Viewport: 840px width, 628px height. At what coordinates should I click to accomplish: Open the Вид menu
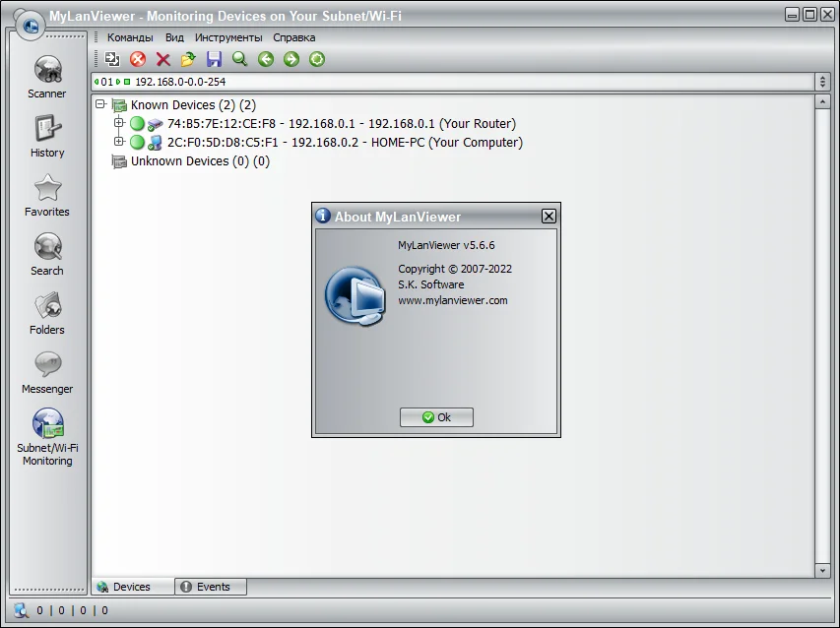(x=174, y=37)
